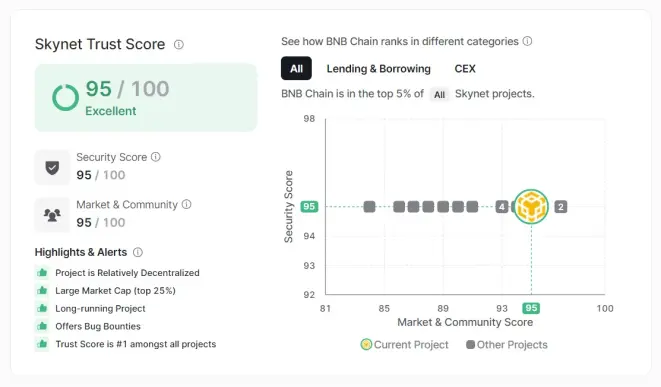The width and height of the screenshot is (661, 387).
Task: Click the Other Projects legend square
Action: click(x=470, y=344)
